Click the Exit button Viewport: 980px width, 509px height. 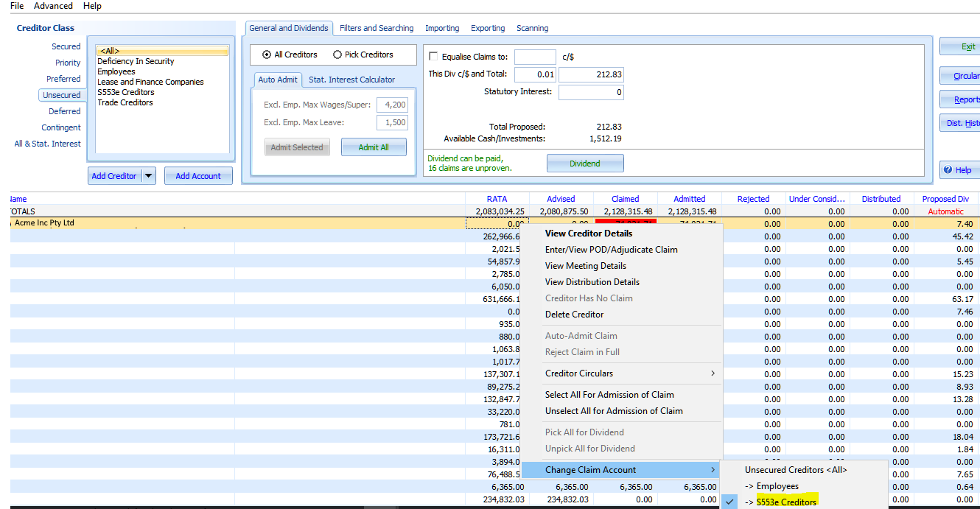pyautogui.click(x=967, y=47)
